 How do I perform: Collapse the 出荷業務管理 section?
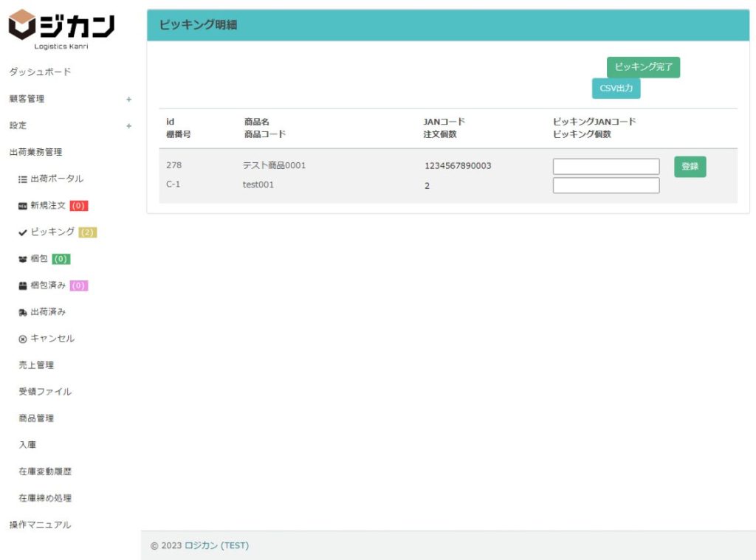point(35,152)
